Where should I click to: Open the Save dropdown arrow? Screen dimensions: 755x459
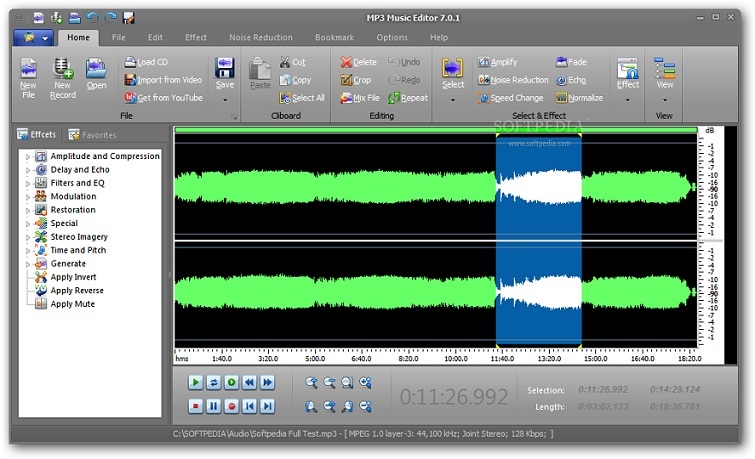[x=225, y=100]
